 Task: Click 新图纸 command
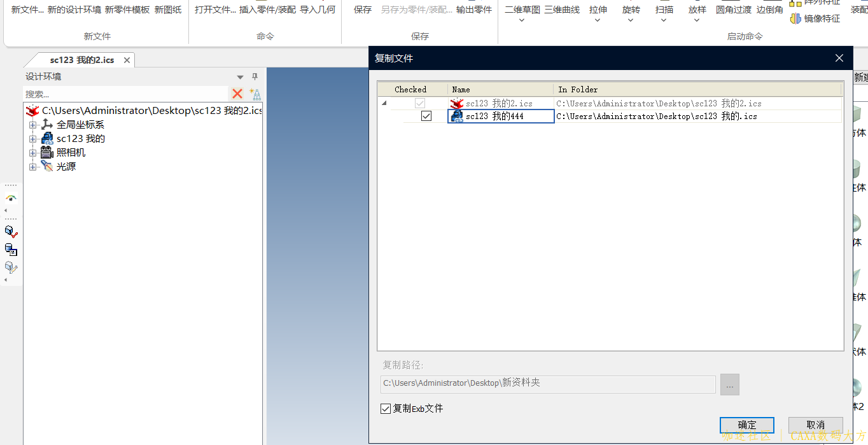168,10
